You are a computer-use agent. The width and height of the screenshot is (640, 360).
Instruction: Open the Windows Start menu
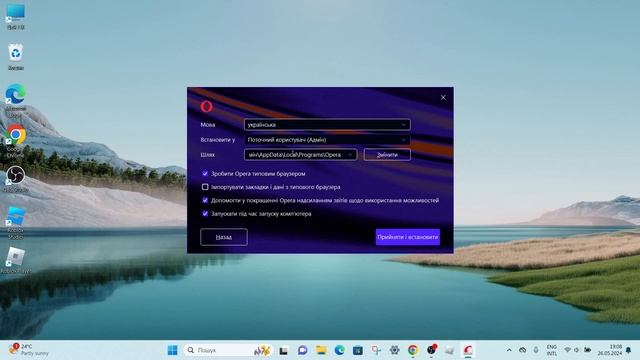173,350
